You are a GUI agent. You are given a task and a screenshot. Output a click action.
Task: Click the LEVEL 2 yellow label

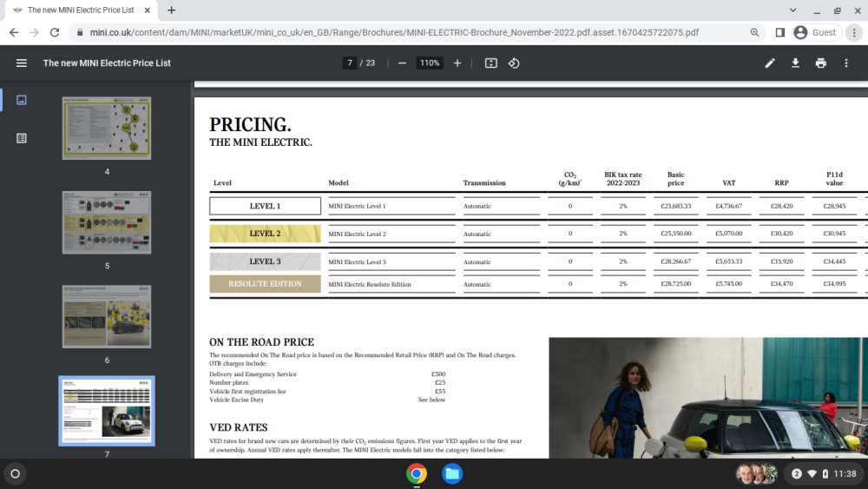(x=265, y=234)
